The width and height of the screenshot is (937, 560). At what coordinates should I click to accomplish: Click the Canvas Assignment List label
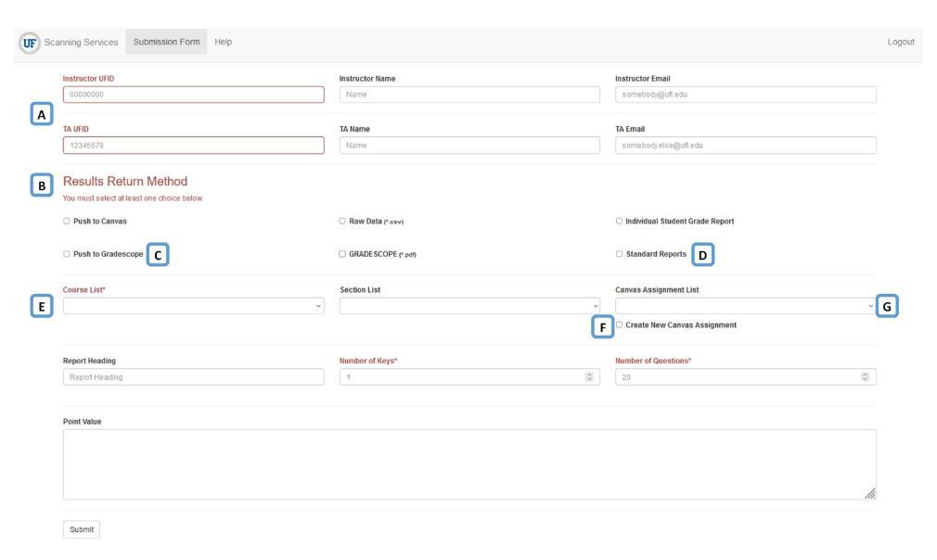click(x=657, y=289)
